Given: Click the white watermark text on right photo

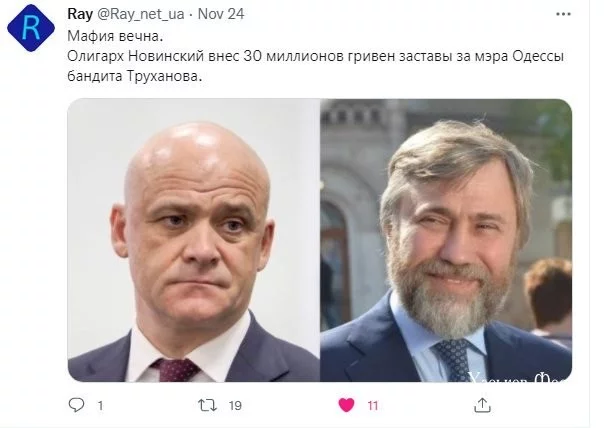Looking at the screenshot, I should [519, 377].
